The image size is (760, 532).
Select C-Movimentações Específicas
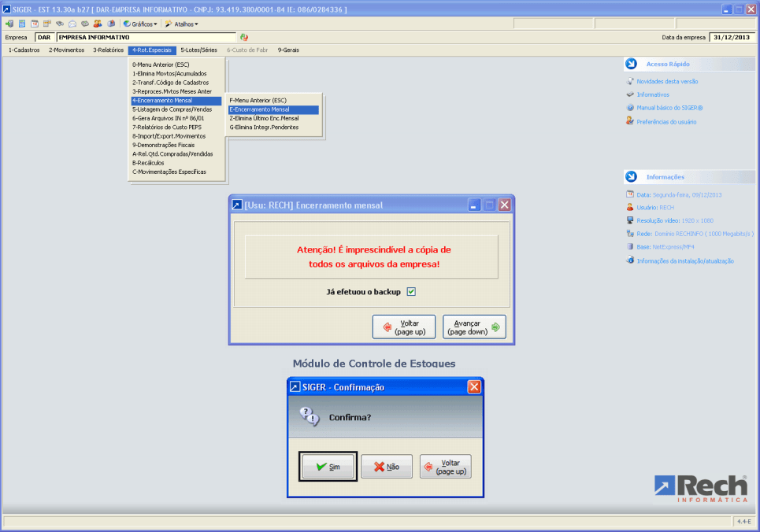tap(176, 172)
